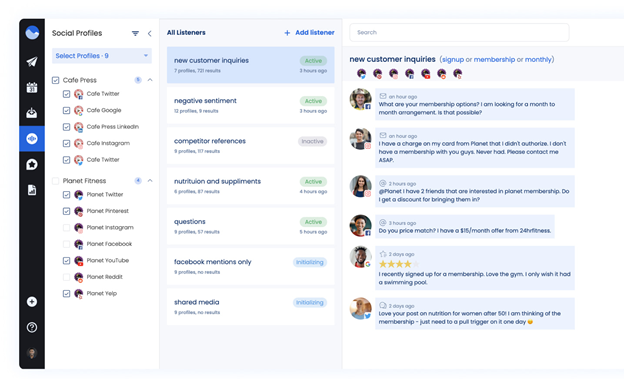Click the monthly keyword link
624x379 pixels.
point(538,60)
